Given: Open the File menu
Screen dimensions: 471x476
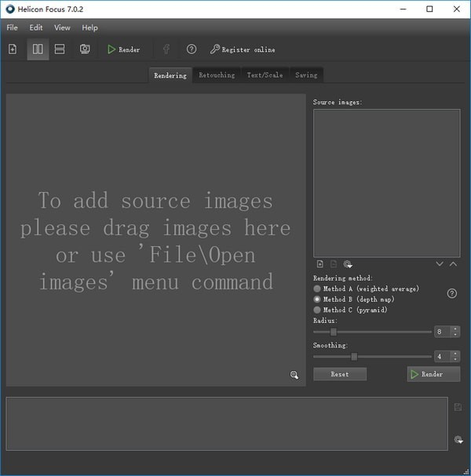Looking at the screenshot, I should [x=12, y=27].
